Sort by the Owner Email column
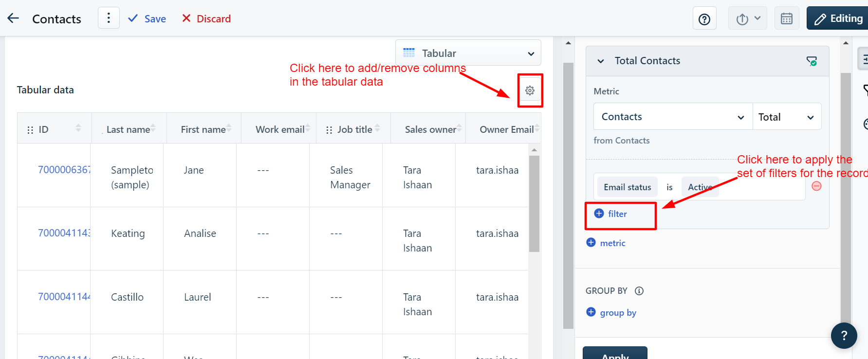The height and width of the screenshot is (359, 868). point(536,128)
